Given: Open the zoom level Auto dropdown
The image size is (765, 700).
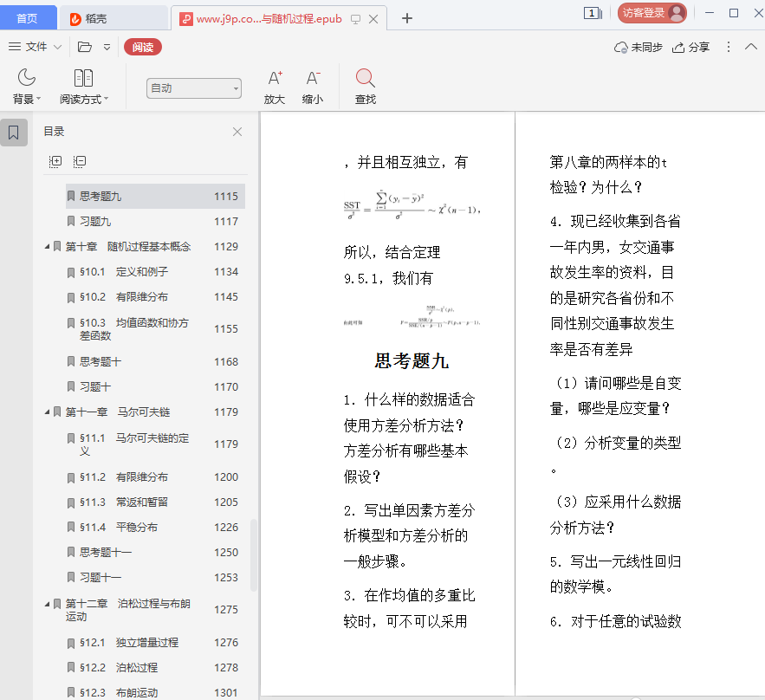Looking at the screenshot, I should point(193,88).
